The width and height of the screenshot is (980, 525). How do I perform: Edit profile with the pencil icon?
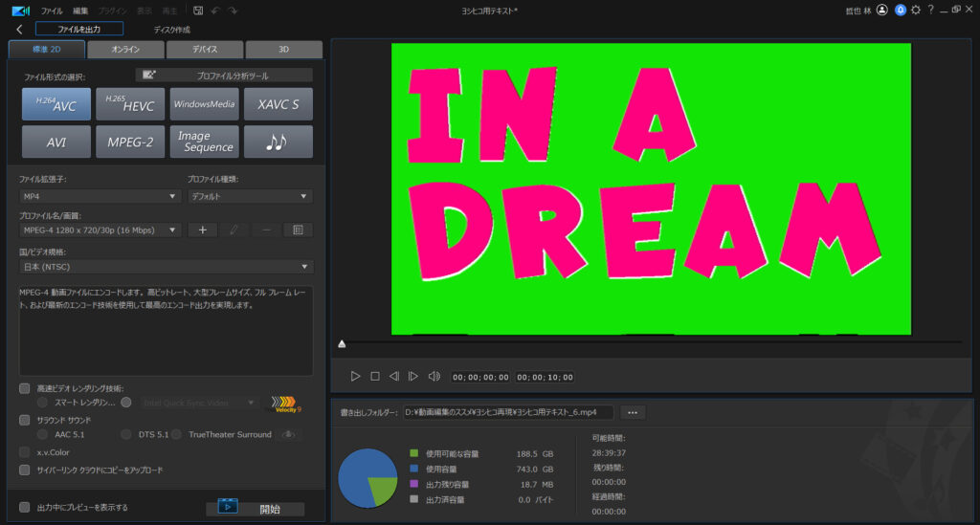pyautogui.click(x=234, y=230)
